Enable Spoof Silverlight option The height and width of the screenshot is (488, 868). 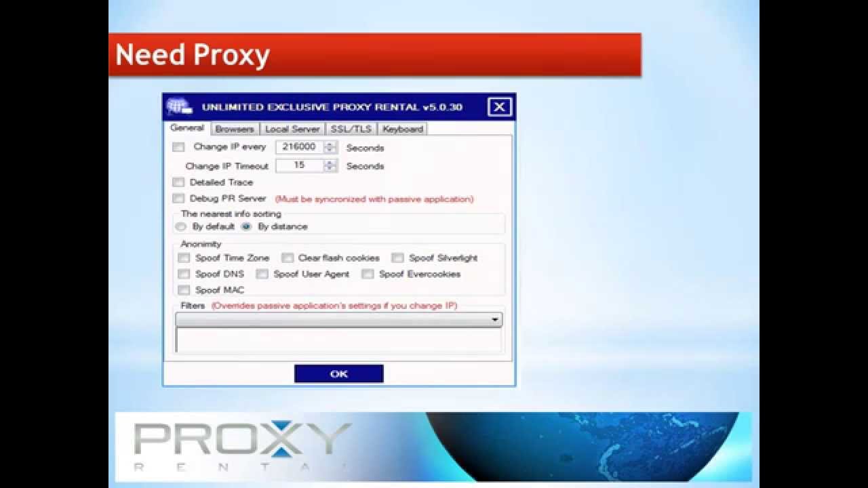(x=397, y=258)
